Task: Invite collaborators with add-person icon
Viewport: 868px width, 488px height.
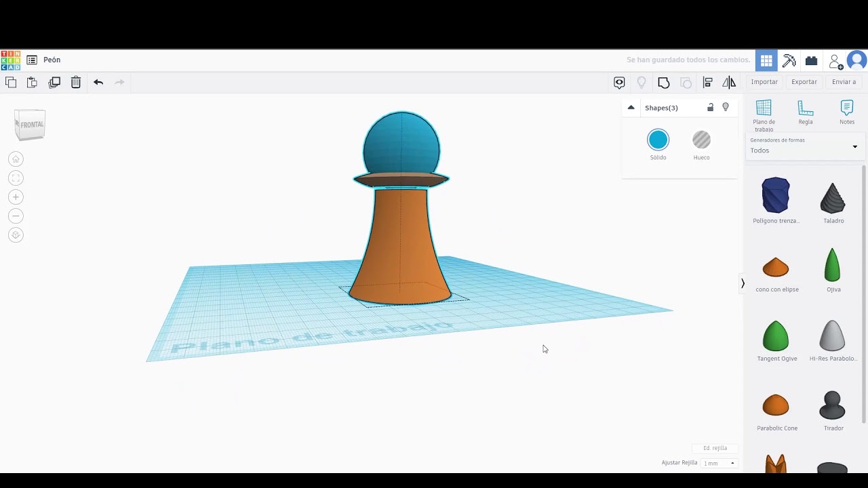Action: [835, 61]
